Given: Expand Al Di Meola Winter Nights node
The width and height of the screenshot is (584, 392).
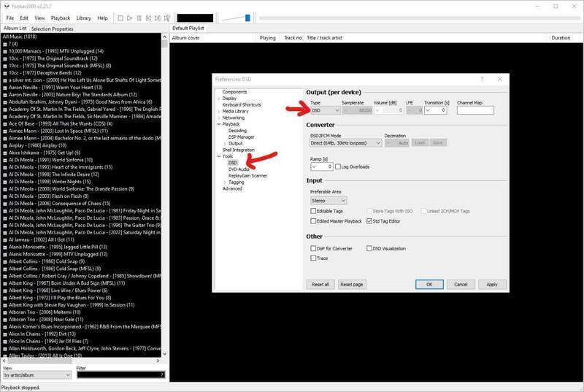Looking at the screenshot, I should pyautogui.click(x=5, y=182).
